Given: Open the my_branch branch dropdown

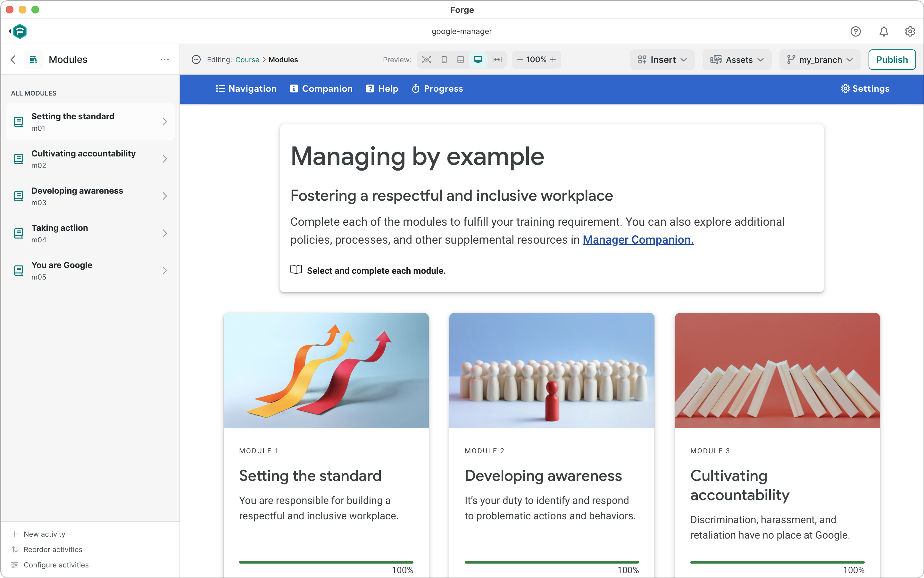Looking at the screenshot, I should pyautogui.click(x=820, y=60).
